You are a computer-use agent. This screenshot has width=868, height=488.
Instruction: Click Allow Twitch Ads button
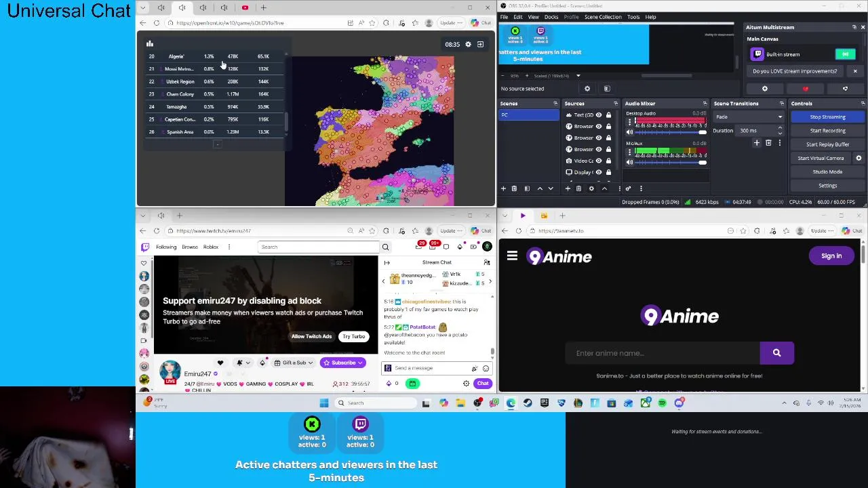[x=312, y=336]
